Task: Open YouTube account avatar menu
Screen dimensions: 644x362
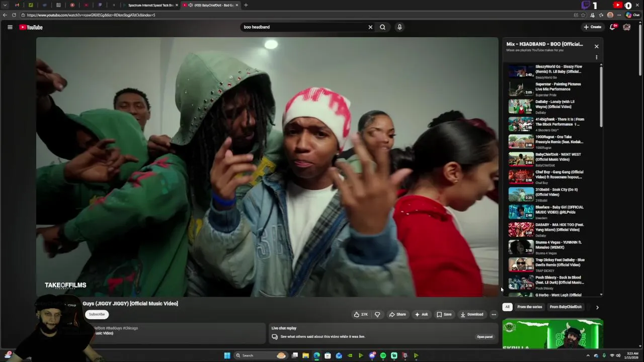Action: click(627, 27)
